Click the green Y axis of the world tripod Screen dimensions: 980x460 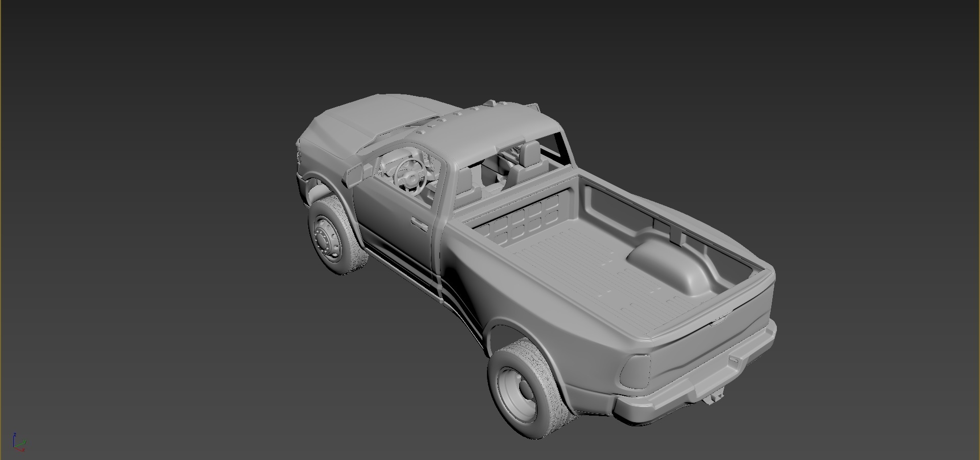(x=19, y=444)
